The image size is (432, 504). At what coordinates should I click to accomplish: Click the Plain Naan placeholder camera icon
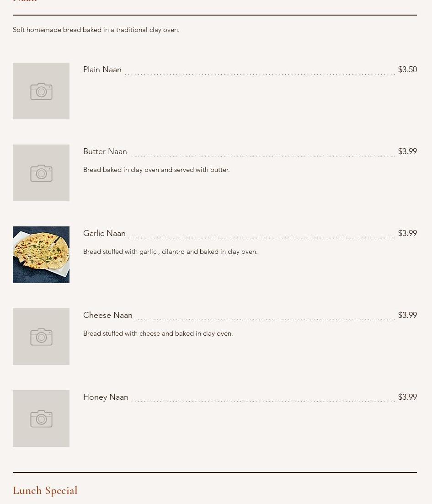pos(41,91)
